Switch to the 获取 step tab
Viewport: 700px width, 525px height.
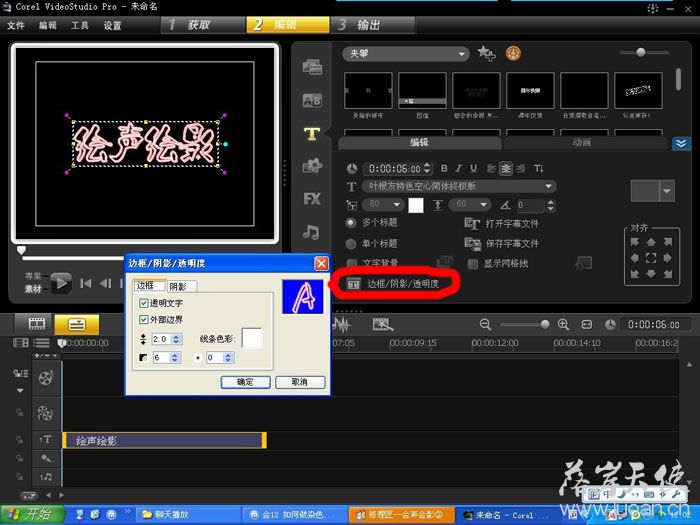point(203,25)
